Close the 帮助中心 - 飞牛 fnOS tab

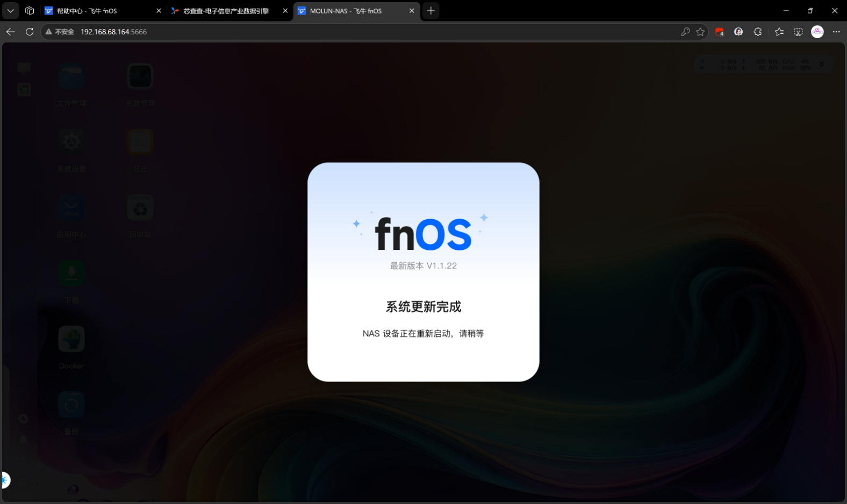click(159, 11)
